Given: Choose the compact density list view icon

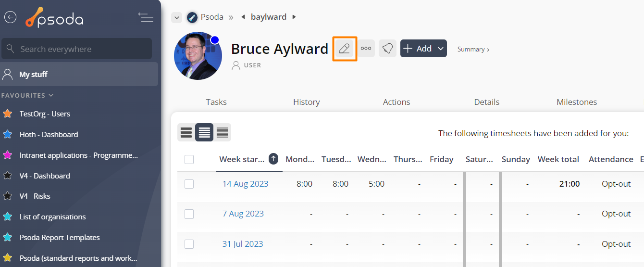Looking at the screenshot, I should (x=222, y=132).
